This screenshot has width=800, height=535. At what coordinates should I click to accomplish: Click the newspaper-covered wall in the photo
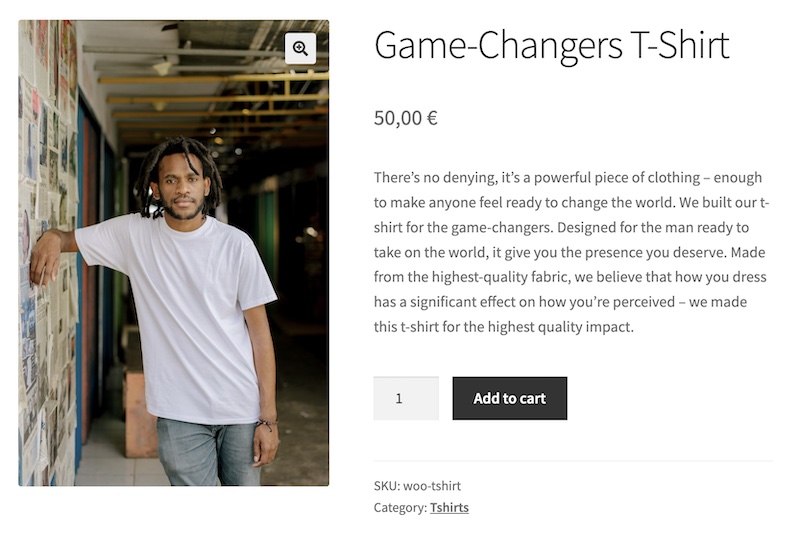pos(46,255)
